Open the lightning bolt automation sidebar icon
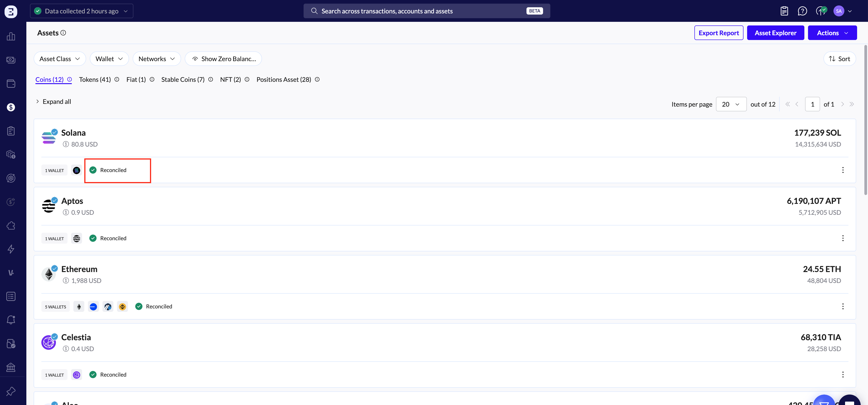The image size is (868, 405). [x=11, y=249]
